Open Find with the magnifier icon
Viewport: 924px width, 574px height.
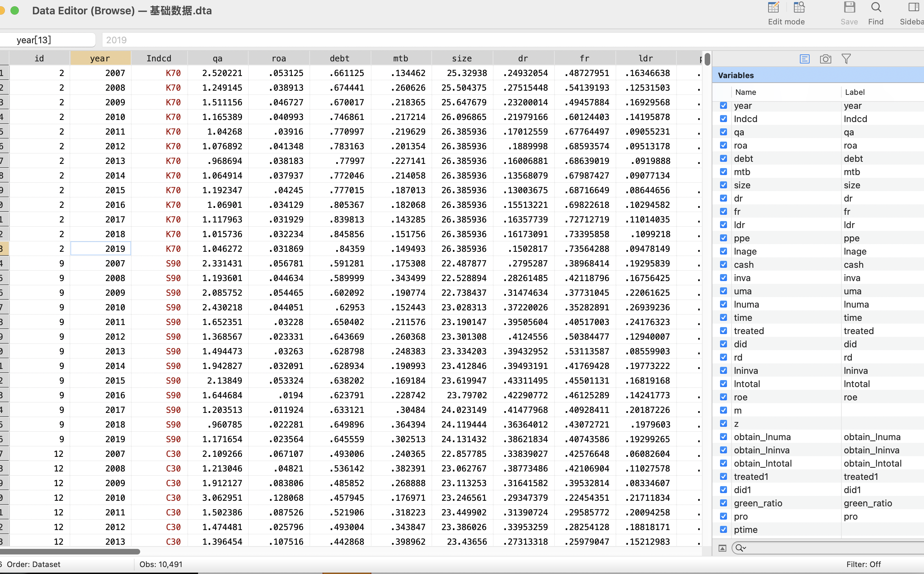[876, 8]
